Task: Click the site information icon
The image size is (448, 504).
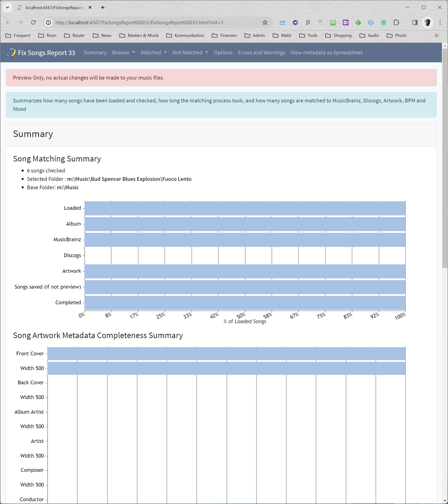Action: pos(49,22)
